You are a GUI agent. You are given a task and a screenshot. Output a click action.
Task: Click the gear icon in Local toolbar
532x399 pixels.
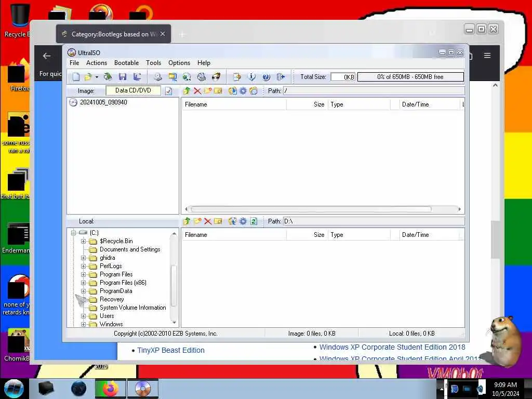click(x=243, y=221)
